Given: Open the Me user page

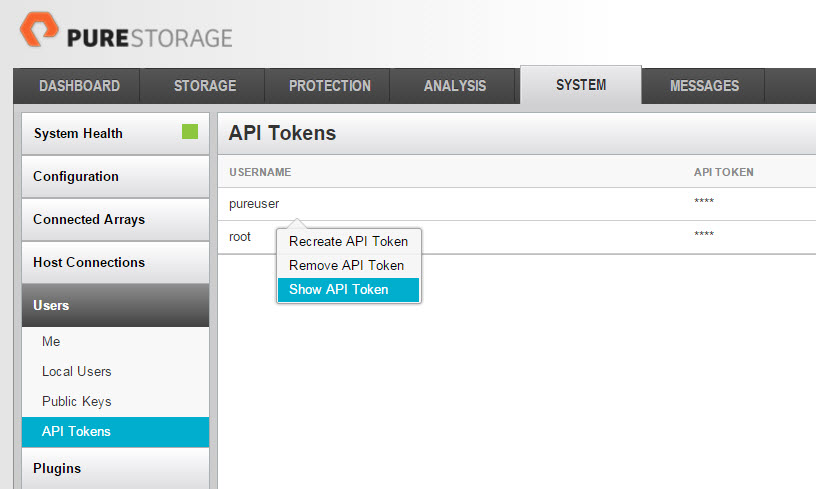Looking at the screenshot, I should pos(51,342).
